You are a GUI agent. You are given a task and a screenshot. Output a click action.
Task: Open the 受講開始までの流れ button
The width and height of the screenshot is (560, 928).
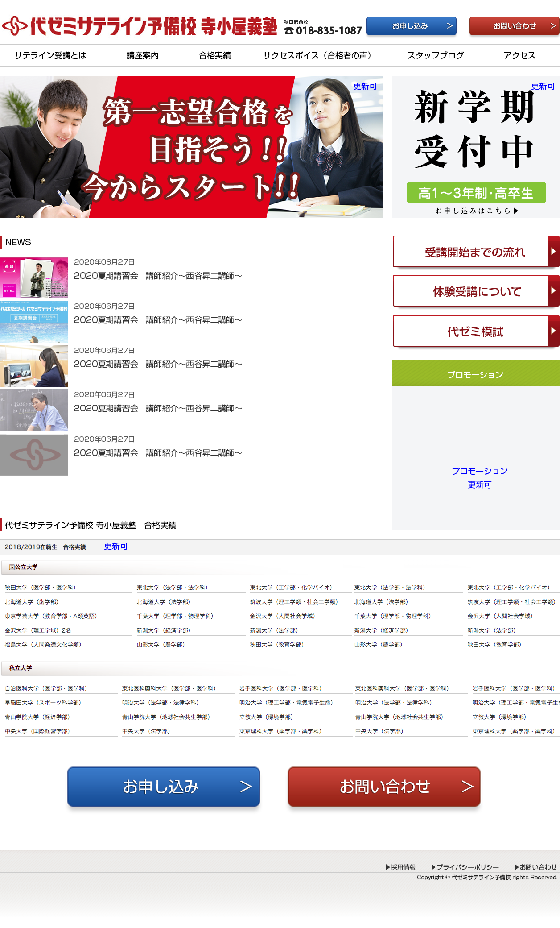click(476, 252)
